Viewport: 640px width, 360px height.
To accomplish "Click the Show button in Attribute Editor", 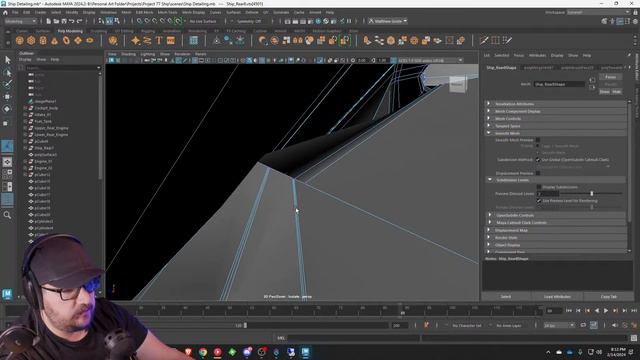I will point(604,92).
